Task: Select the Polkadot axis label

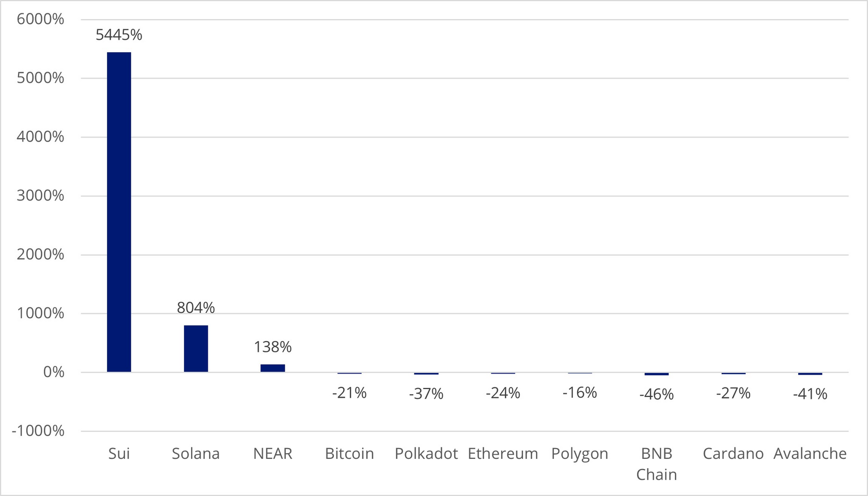Action: click(x=426, y=454)
